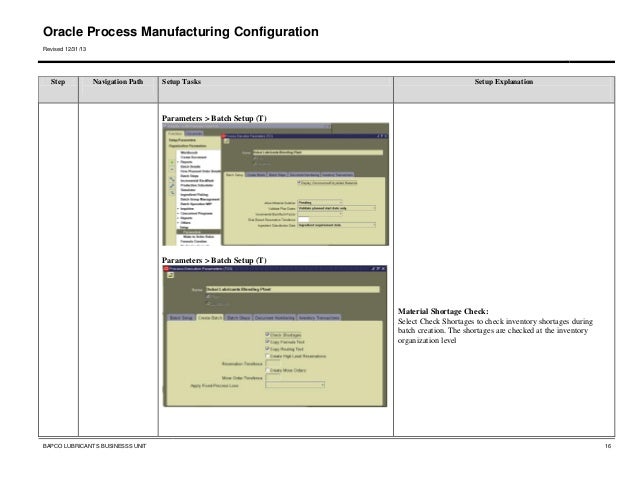
Task: Click the red Oracle icon in the upper dialog title bar
Action: click(x=224, y=136)
